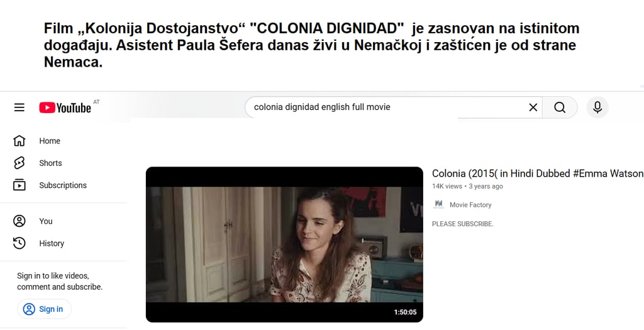Click the Home house icon
Viewport: 644px width, 330px height.
click(x=19, y=141)
